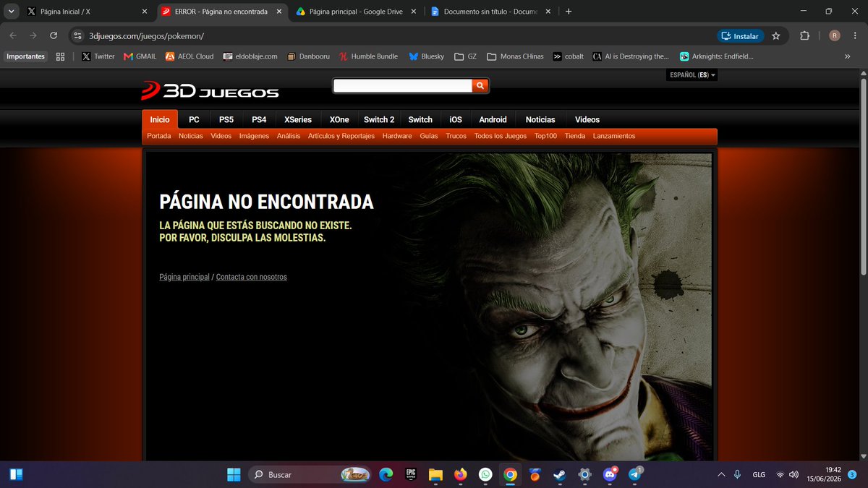Open the GZ bookmarks folder
Screen dimensions: 868x488
[x=465, y=56]
